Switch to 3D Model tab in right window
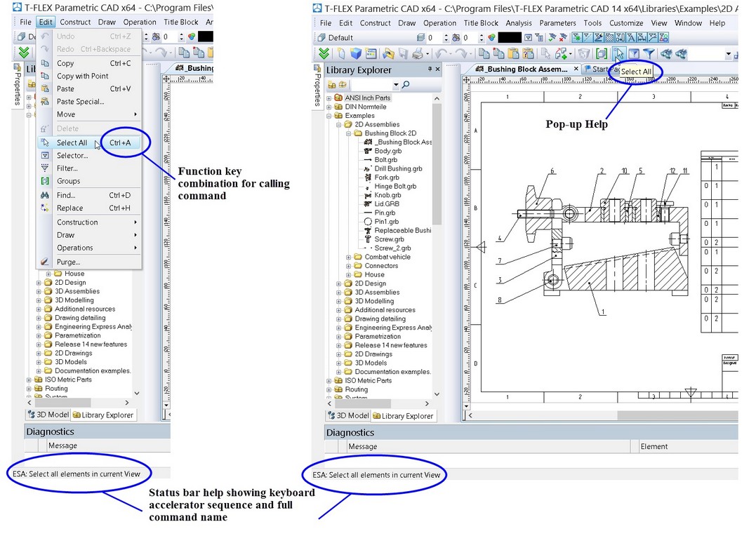Image resolution: width=756 pixels, height=536 pixels. pos(348,415)
